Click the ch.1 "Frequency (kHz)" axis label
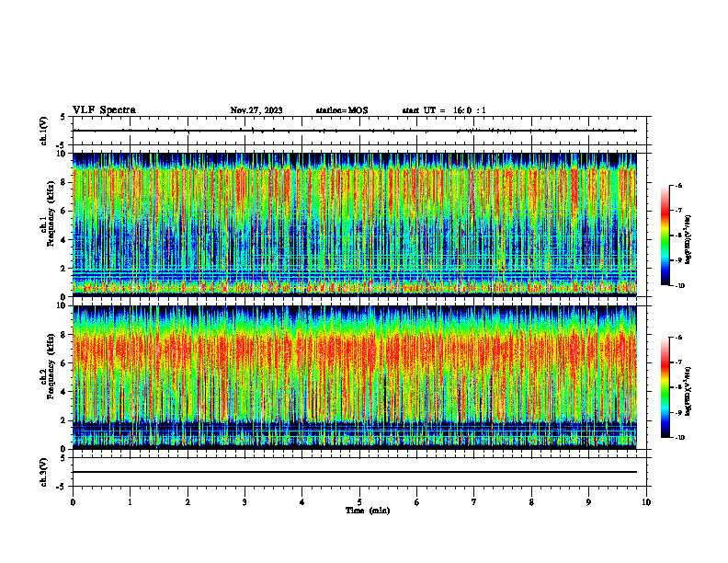 pyautogui.click(x=51, y=213)
